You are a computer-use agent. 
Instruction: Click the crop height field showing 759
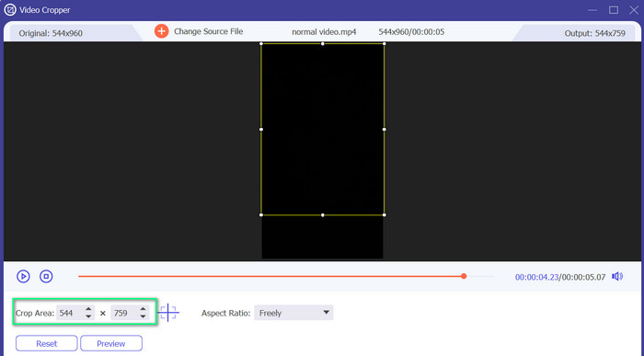point(124,313)
